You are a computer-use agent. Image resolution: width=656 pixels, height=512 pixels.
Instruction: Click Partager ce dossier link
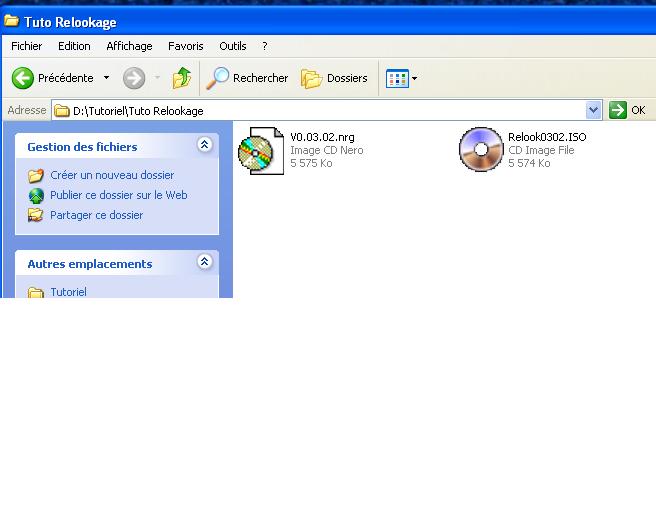[x=97, y=215]
